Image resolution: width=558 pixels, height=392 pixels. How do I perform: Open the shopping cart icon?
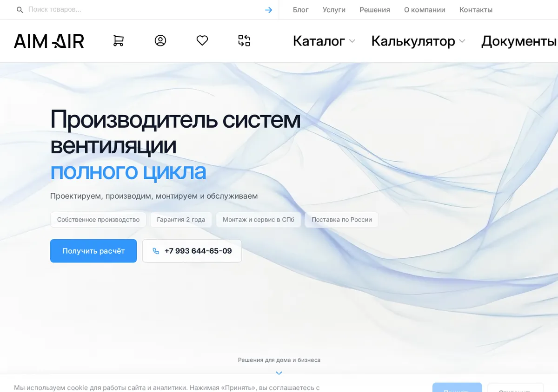118,41
